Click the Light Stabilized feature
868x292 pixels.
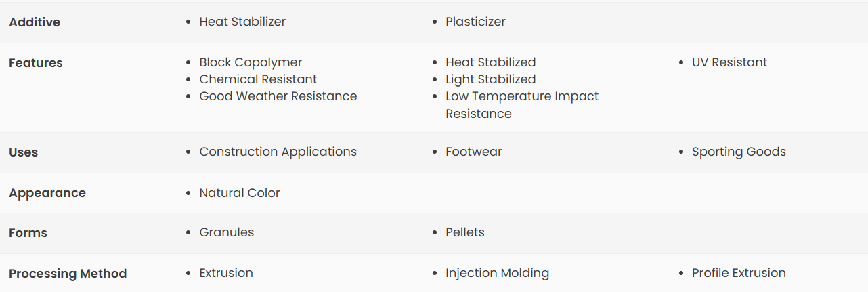[491, 79]
